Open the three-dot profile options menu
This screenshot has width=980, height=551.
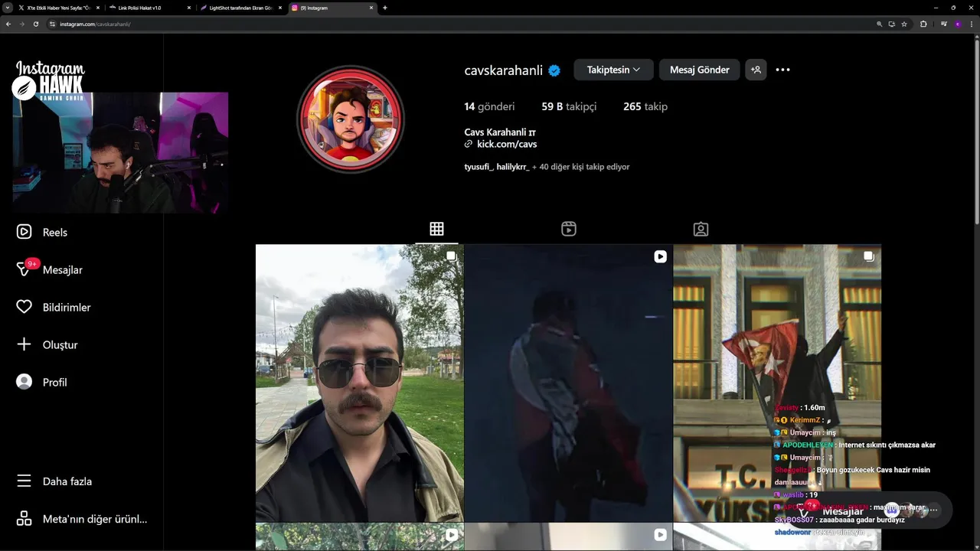pos(782,70)
